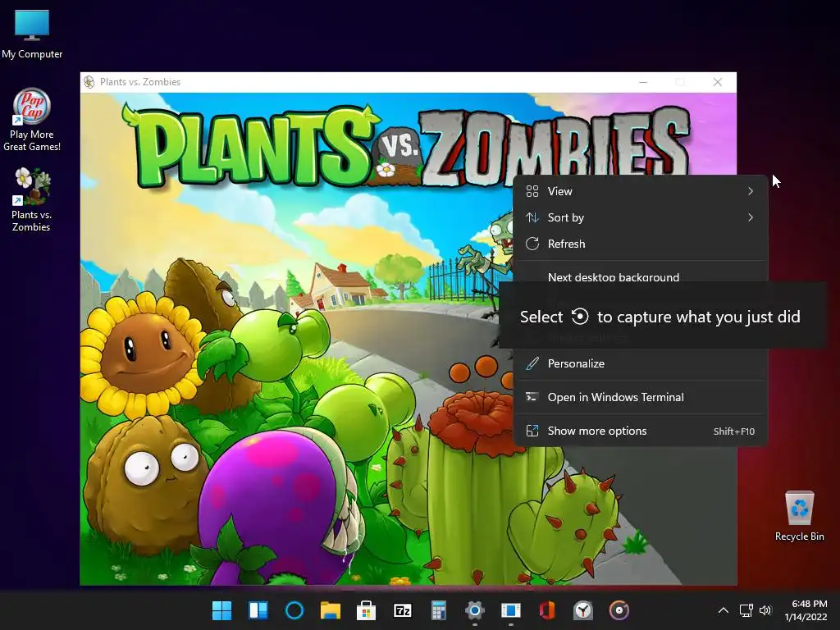The image size is (840, 630).
Task: Show hidden icons in system tray
Action: point(724,610)
